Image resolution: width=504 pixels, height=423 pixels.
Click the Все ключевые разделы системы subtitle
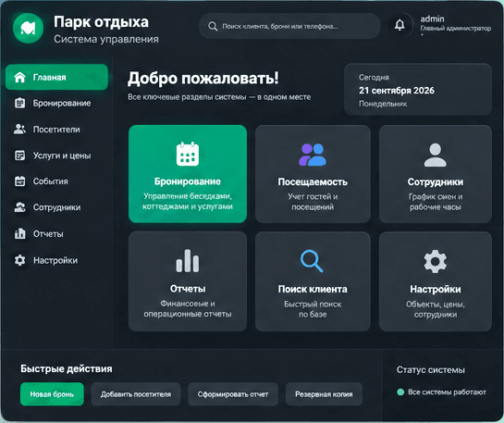tap(219, 97)
